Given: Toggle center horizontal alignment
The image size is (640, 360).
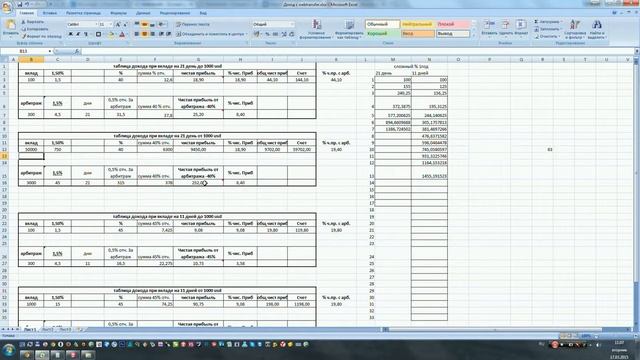Looking at the screenshot, I should [144, 34].
